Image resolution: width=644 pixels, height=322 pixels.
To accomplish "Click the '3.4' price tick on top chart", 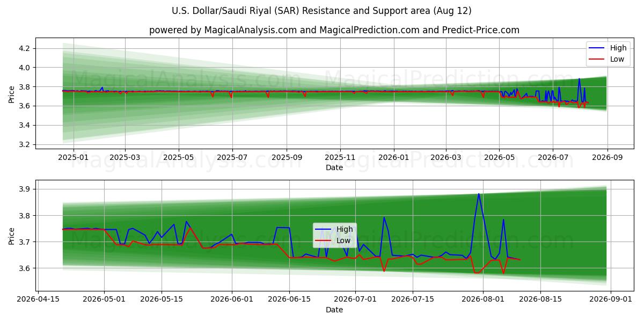I will [x=25, y=126].
